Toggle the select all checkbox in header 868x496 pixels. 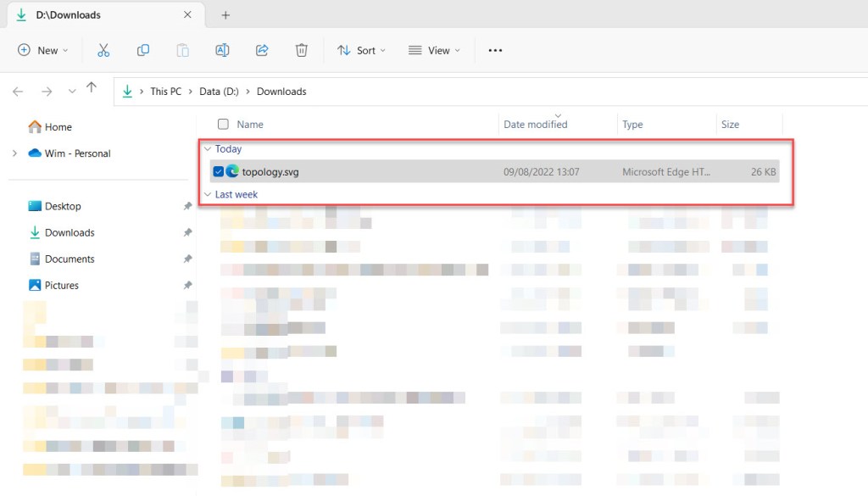coord(223,125)
